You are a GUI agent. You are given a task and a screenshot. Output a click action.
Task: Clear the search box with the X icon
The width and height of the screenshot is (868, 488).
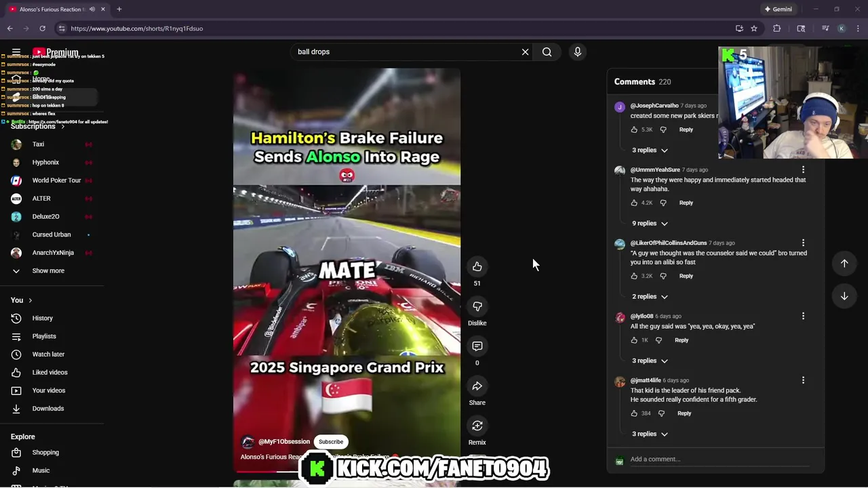pos(525,52)
